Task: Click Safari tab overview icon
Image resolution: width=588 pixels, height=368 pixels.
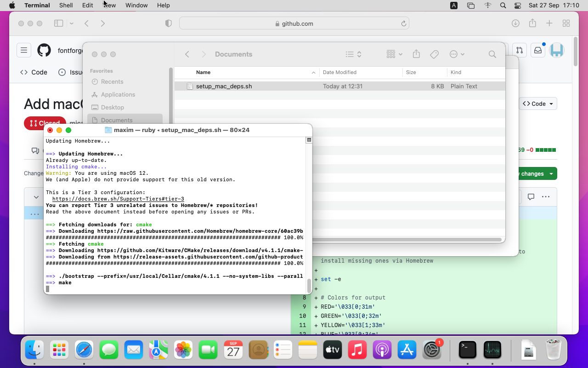Action: 566,23
